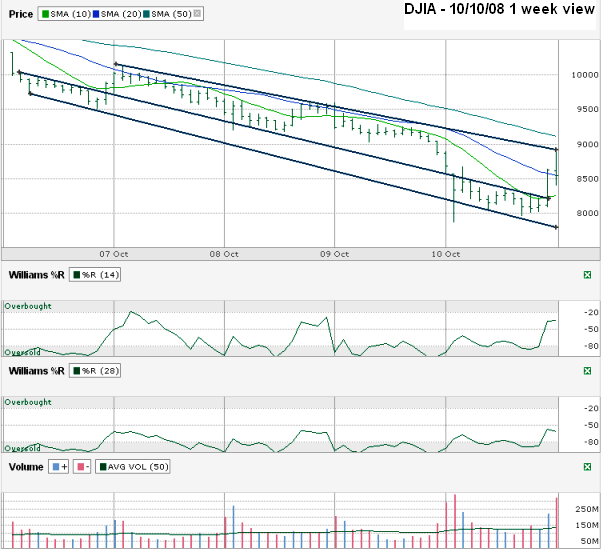This screenshot has height=552, width=603.
Task: Click the 150M volume axis label
Action: pos(587,525)
